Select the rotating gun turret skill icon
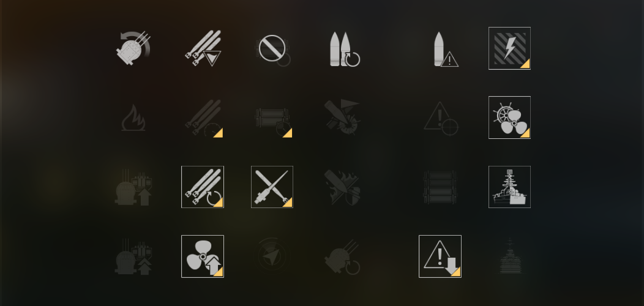The width and height of the screenshot is (644, 306). point(133,48)
